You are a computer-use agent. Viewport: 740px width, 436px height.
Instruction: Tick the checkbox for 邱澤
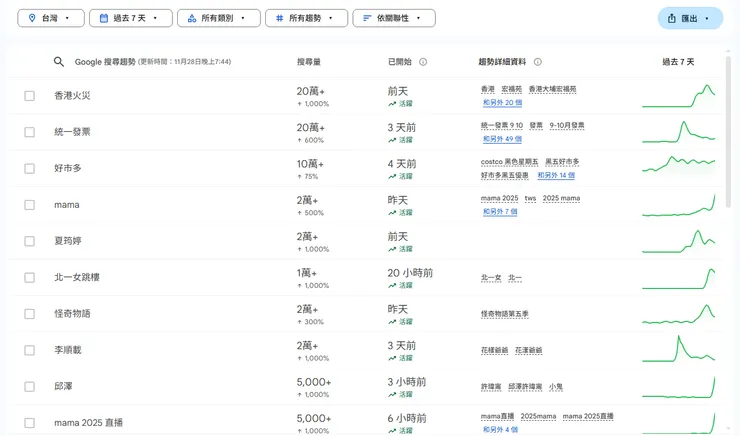pyautogui.click(x=29, y=386)
